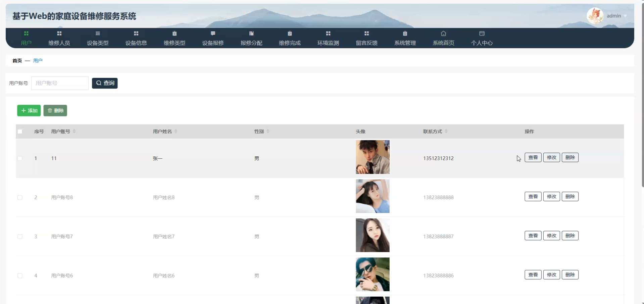
Task: Open the 维修人员 menu
Action: [x=59, y=43]
